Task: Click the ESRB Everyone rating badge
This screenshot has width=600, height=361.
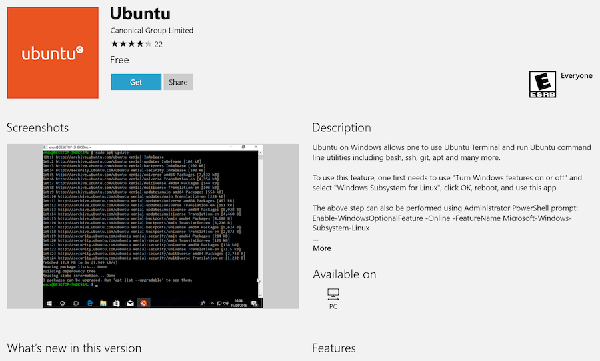Action: point(542,84)
